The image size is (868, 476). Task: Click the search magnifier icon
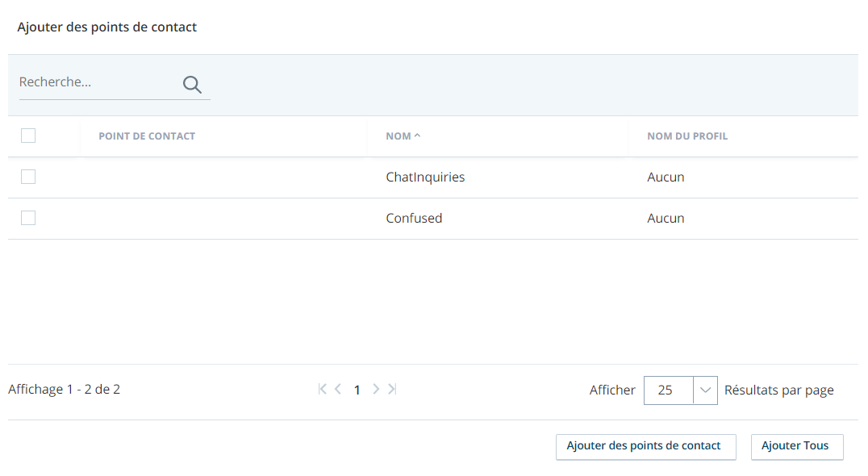click(x=192, y=84)
